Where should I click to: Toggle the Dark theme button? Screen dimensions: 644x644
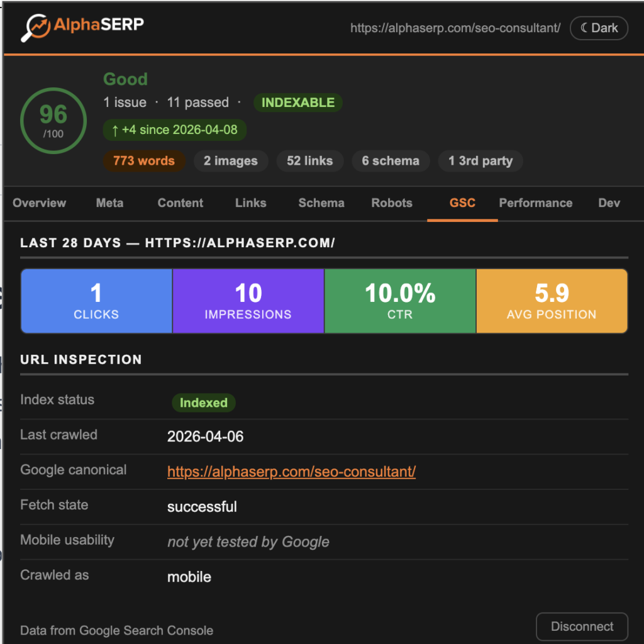599,28
